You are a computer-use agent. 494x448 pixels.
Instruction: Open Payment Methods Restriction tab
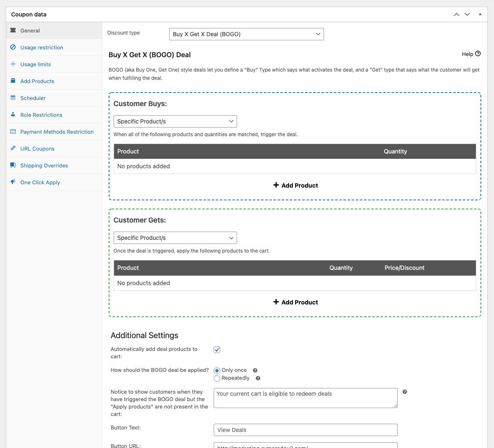coord(54,132)
